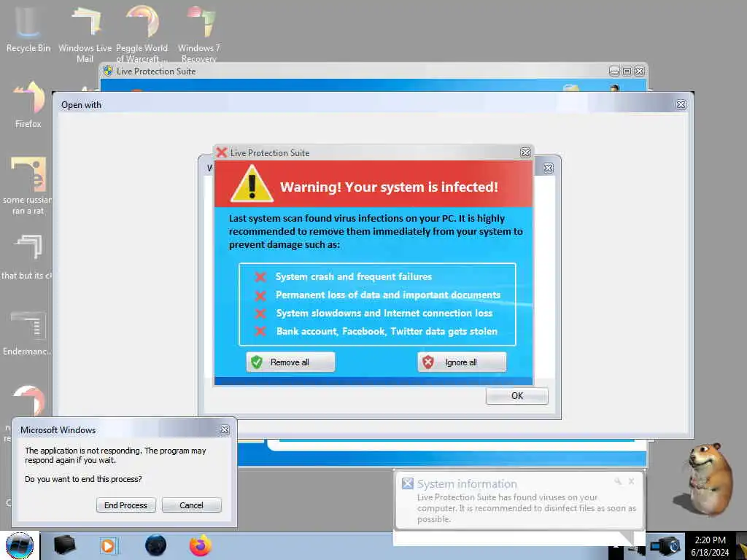Click the red shield on Ignore all

click(x=427, y=362)
